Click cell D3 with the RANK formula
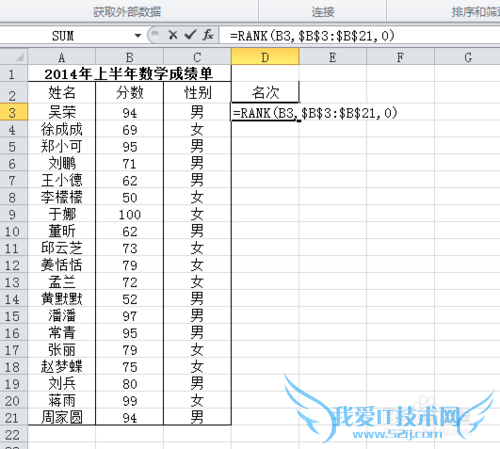 (265, 113)
